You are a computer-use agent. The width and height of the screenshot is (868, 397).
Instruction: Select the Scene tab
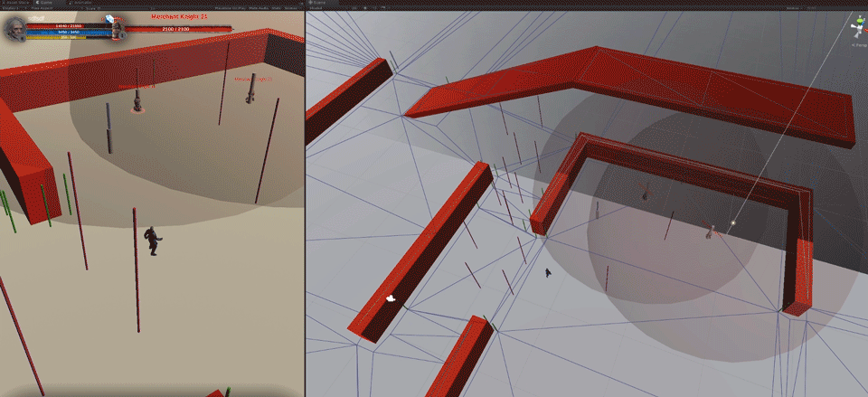point(321,3)
